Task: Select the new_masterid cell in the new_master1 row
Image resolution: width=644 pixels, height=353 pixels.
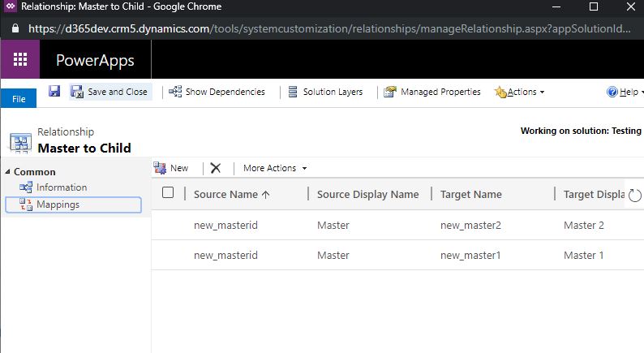Action: point(225,255)
